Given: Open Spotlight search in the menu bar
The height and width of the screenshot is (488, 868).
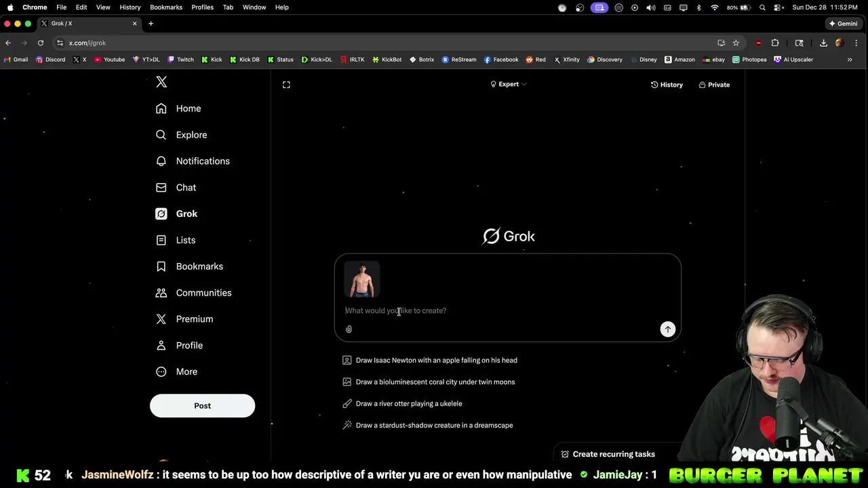Looking at the screenshot, I should [x=762, y=7].
